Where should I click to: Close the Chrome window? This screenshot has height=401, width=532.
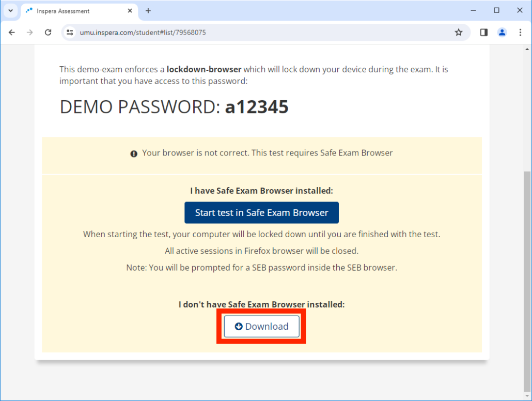pos(520,10)
